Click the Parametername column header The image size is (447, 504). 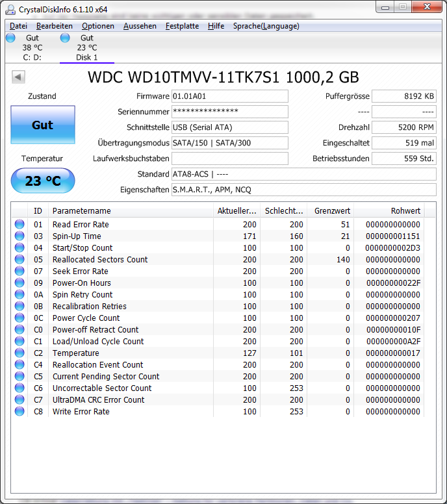click(131, 211)
